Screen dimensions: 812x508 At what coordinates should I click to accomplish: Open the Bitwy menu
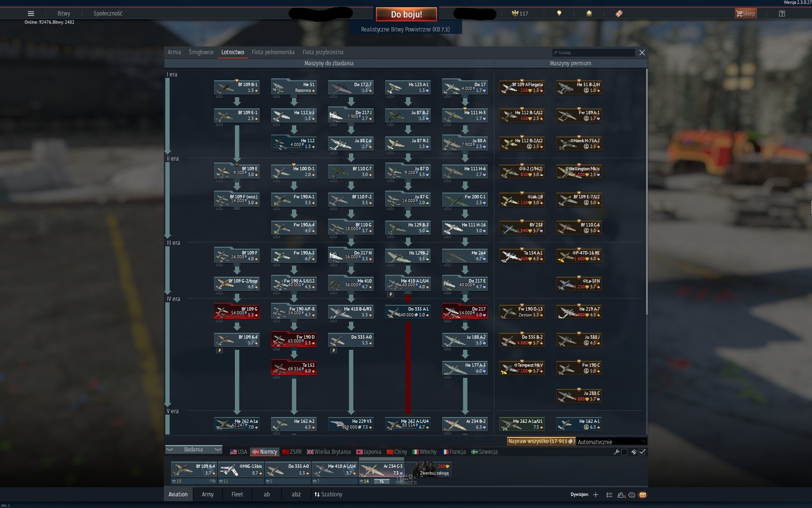[64, 14]
